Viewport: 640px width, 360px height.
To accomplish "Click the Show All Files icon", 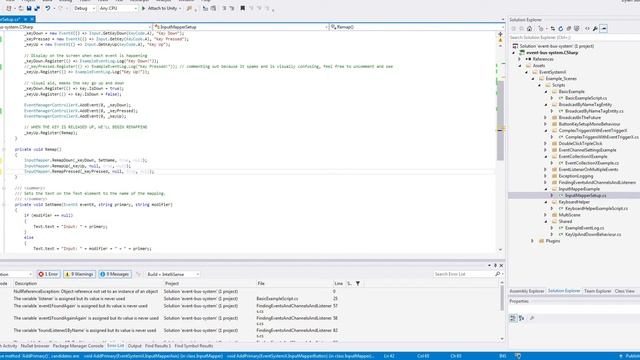I will coord(577,29).
